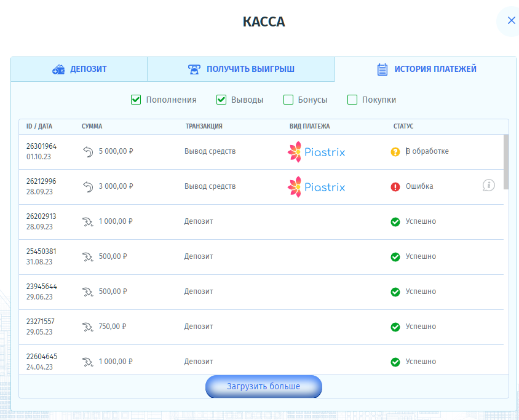Screen dimensions: 519x420
Task: Uncheck the Пополнения filter checkbox
Action: pos(136,100)
